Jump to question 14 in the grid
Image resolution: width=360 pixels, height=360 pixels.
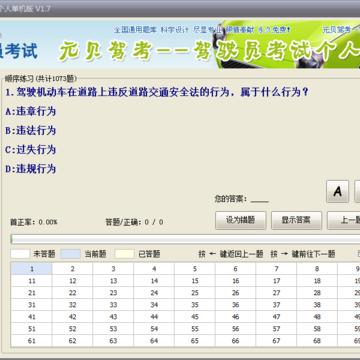(x=154, y=281)
